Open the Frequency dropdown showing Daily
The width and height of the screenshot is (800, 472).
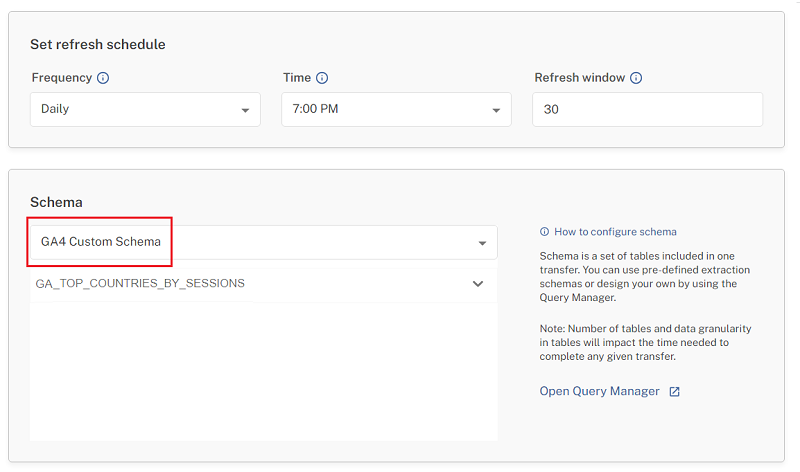pyautogui.click(x=145, y=109)
